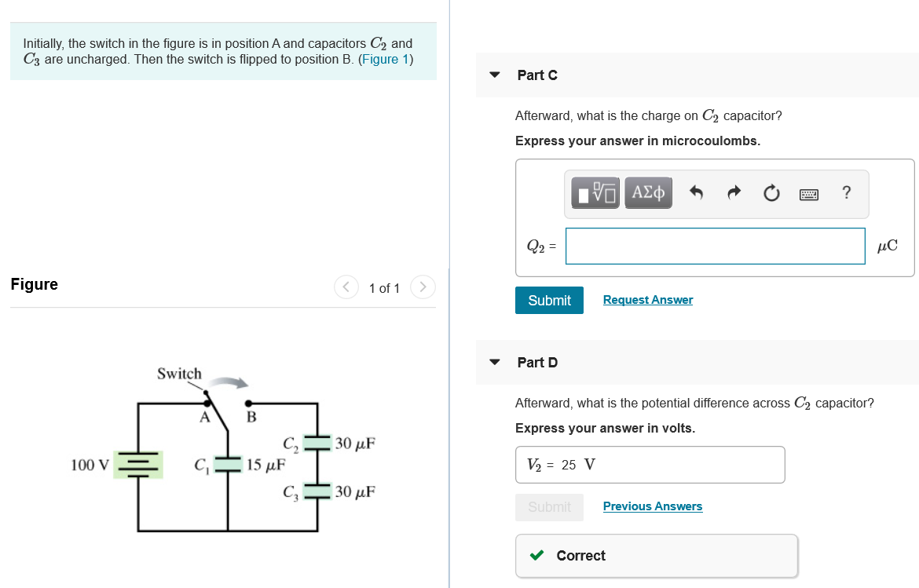Open the math templates equation icon
This screenshot has width=919, height=588.
pos(594,192)
